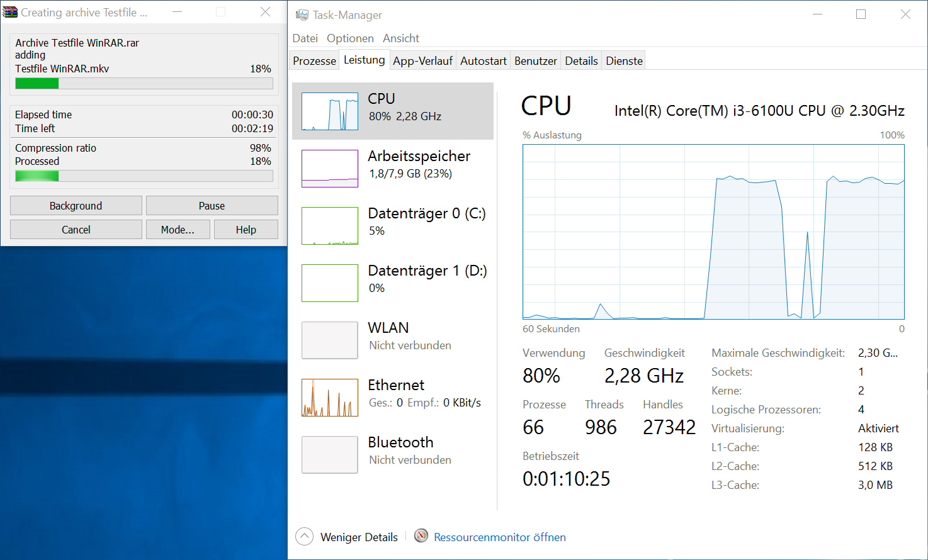Open WinRAR Mode... settings

[x=178, y=230]
